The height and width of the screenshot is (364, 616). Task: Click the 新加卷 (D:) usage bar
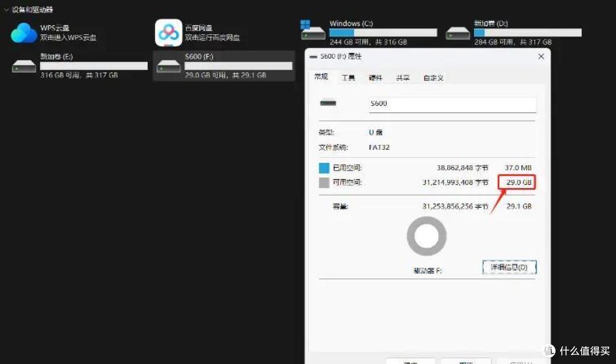pos(528,32)
